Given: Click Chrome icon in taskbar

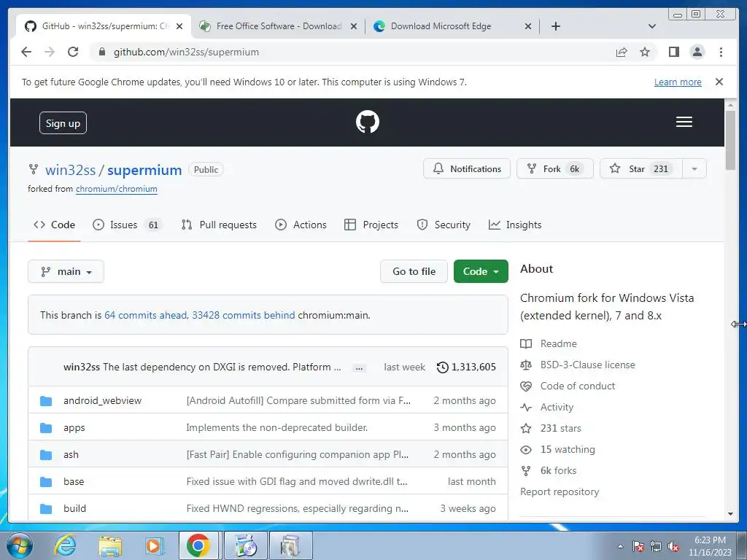Looking at the screenshot, I should coord(198,545).
